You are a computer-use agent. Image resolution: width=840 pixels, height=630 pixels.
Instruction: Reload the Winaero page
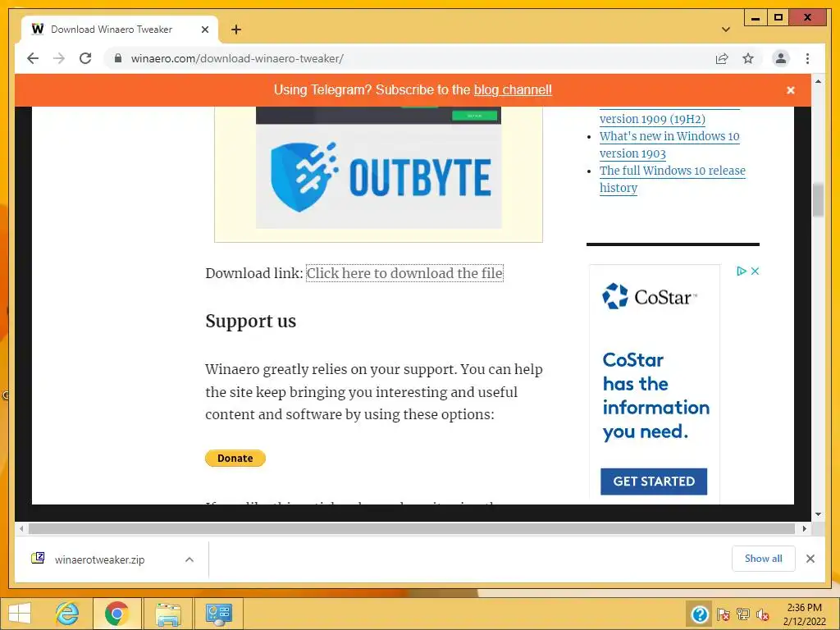tap(85, 58)
